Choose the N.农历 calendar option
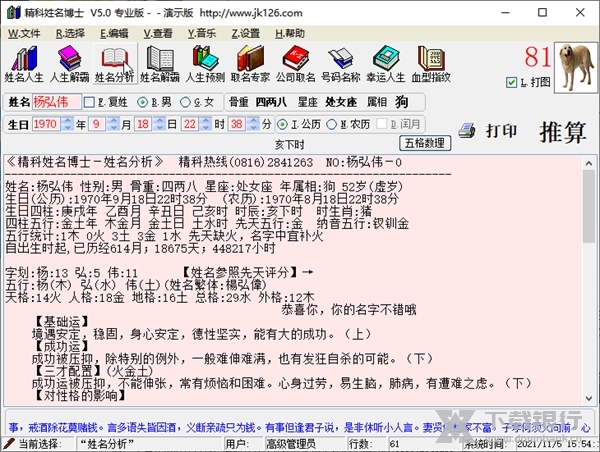600x452 pixels. click(x=331, y=124)
